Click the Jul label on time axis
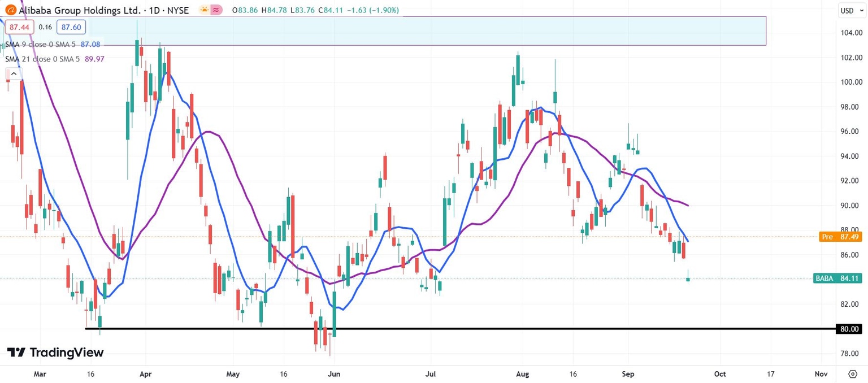868x383 pixels. click(431, 374)
